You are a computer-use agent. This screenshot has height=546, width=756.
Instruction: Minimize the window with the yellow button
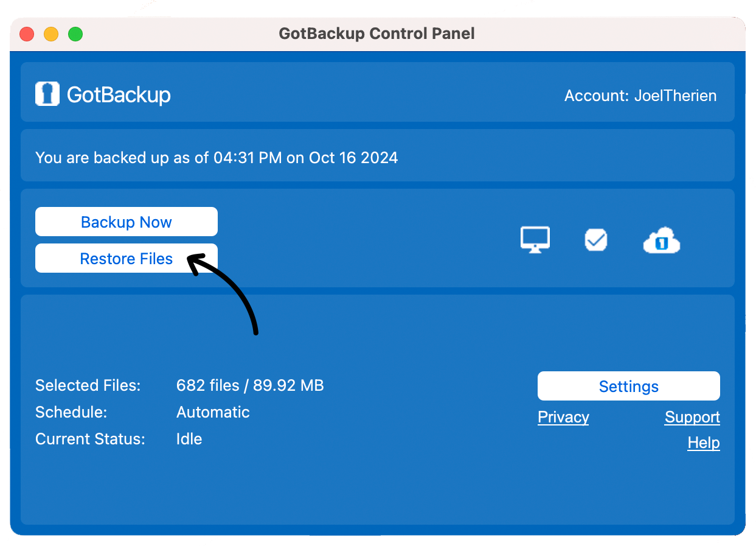(x=51, y=34)
